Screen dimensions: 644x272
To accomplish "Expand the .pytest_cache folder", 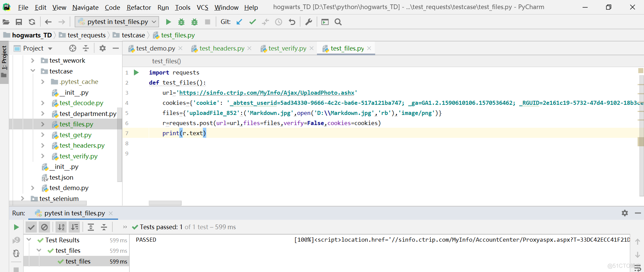I will click(x=43, y=82).
